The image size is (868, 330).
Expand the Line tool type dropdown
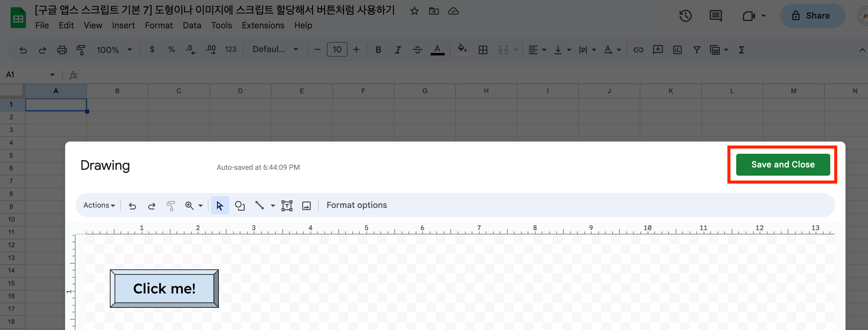(273, 205)
